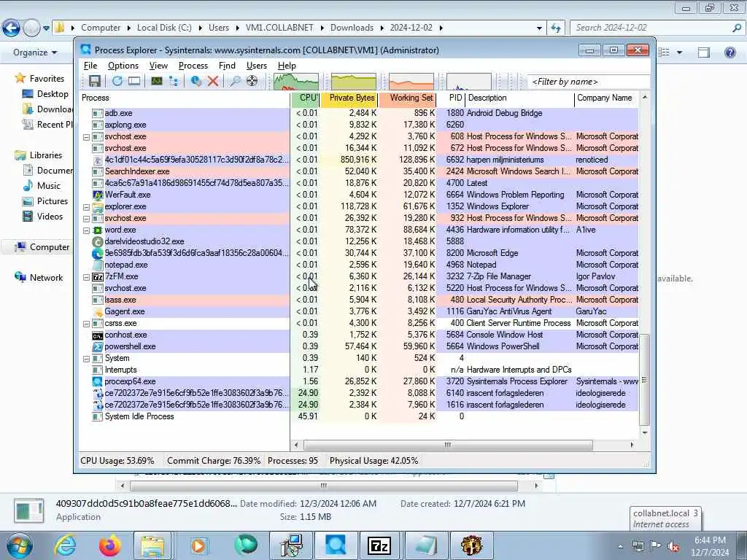This screenshot has width=747, height=560.
Task: Click the commit history mini graph
Action: [354, 82]
